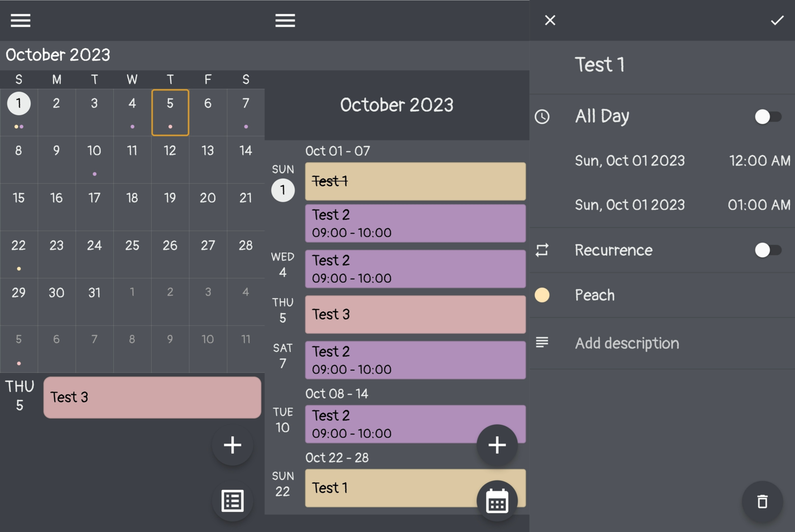The height and width of the screenshot is (532, 795).
Task: Create a new event from month view
Action: [232, 445]
